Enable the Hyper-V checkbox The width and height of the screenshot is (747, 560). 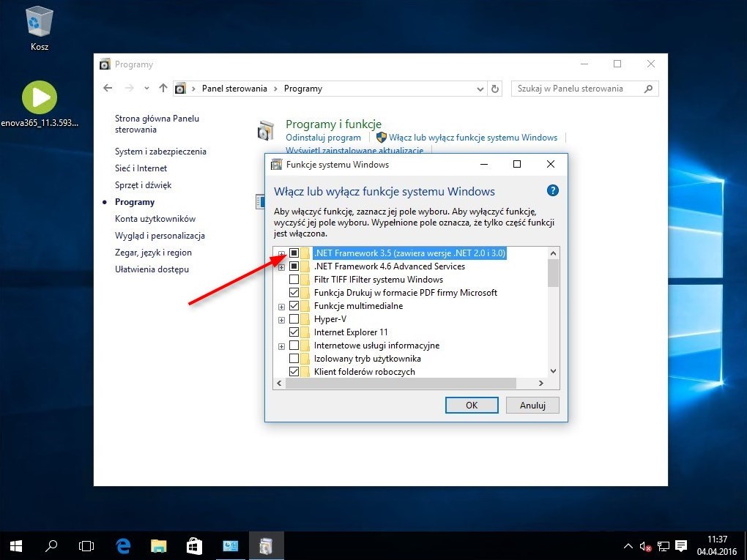[294, 319]
